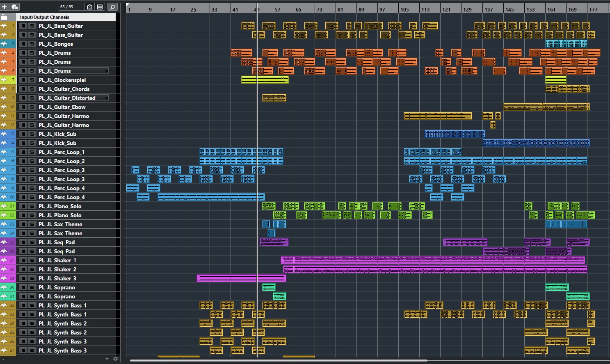Click the track filter list icon
610x364 pixels.
tap(100, 7)
